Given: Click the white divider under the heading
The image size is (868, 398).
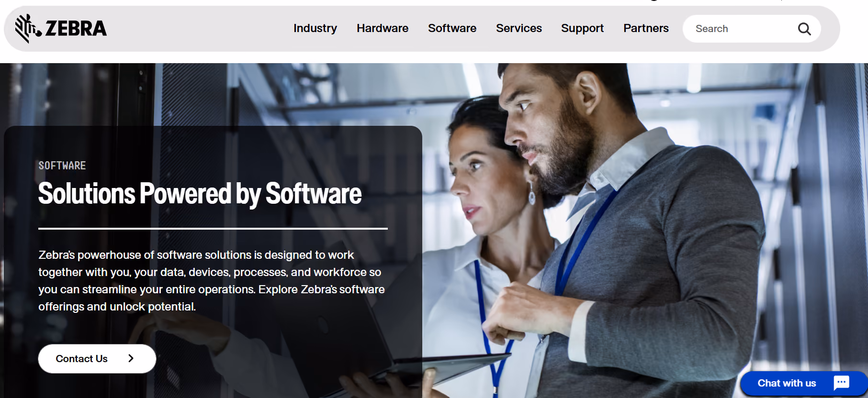Looking at the screenshot, I should click(x=213, y=229).
